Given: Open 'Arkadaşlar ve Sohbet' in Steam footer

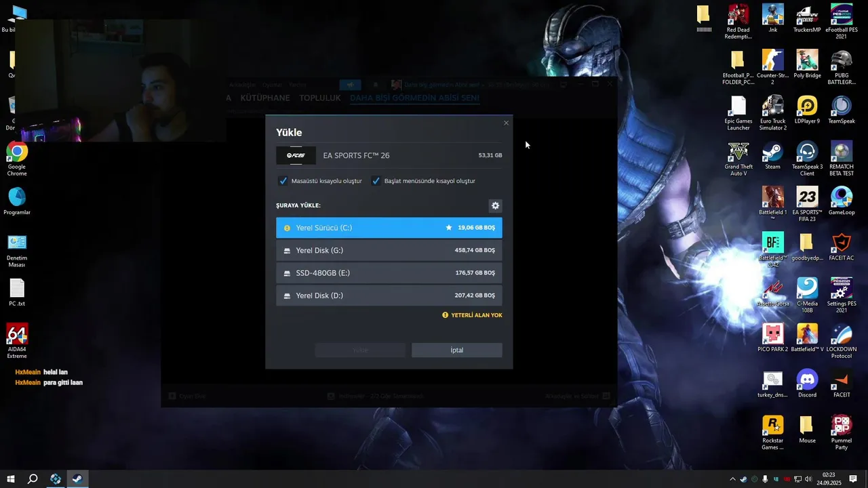Looking at the screenshot, I should pos(578,396).
